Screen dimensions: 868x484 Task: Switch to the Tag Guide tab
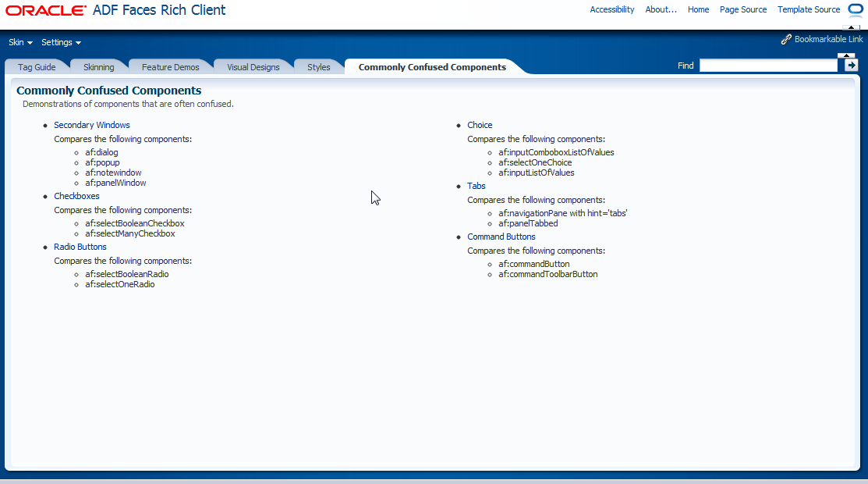pyautogui.click(x=37, y=67)
